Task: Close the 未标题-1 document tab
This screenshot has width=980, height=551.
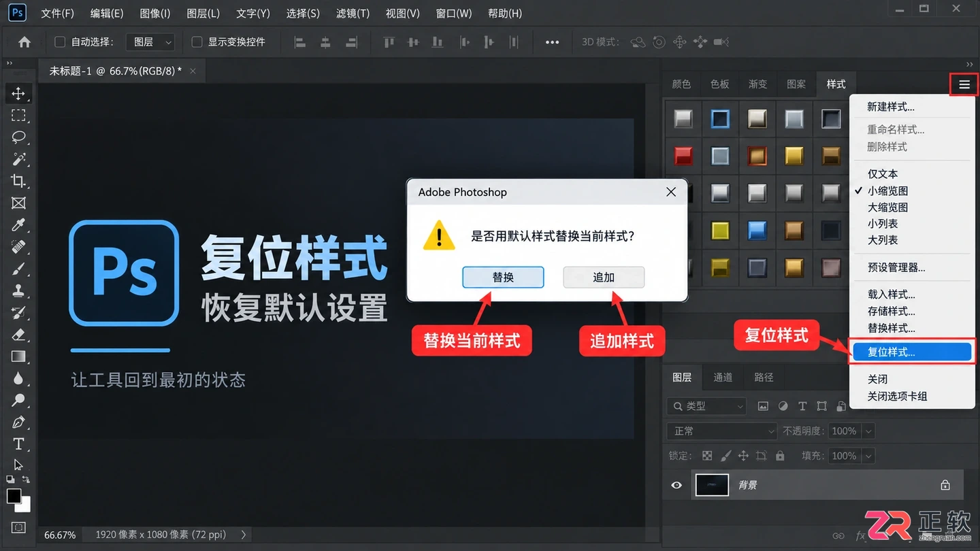Action: 193,71
